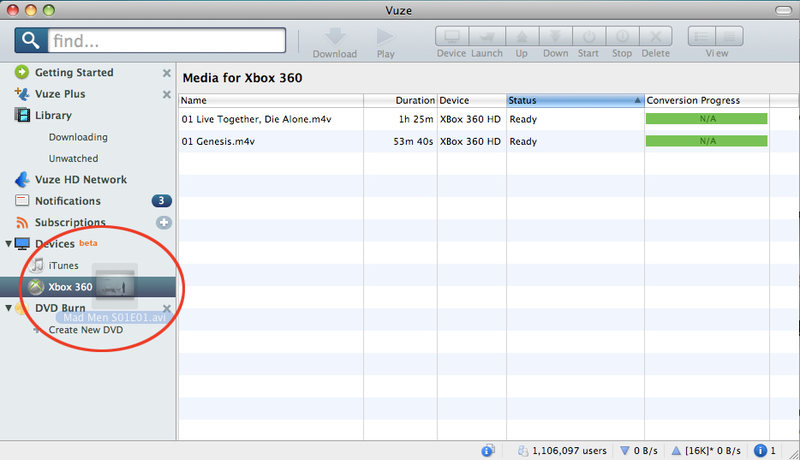Click Ready status for Live Together row
Viewport: 800px width, 460px height.
pyautogui.click(x=523, y=119)
